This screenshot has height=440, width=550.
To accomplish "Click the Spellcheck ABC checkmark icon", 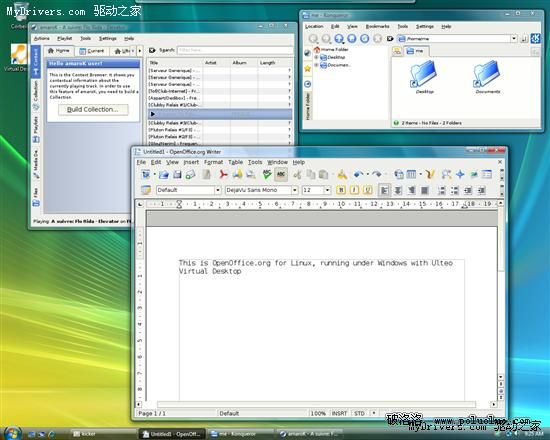I will [267, 174].
